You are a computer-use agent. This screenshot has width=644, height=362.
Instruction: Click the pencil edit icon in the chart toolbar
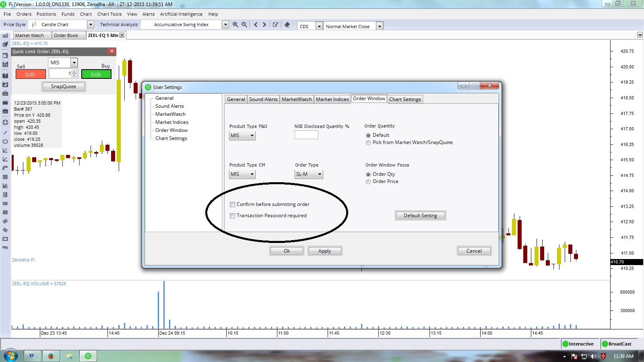click(x=275, y=25)
